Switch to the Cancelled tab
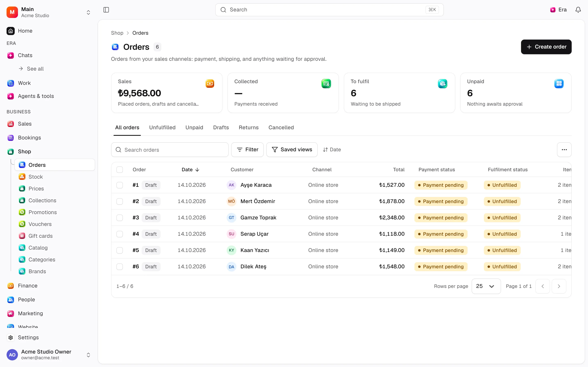 click(281, 127)
